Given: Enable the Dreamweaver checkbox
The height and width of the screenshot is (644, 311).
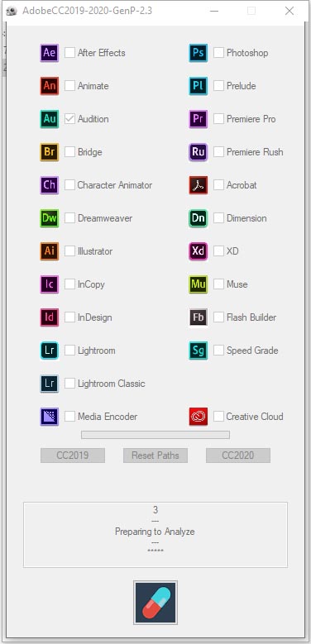Looking at the screenshot, I should tap(69, 217).
